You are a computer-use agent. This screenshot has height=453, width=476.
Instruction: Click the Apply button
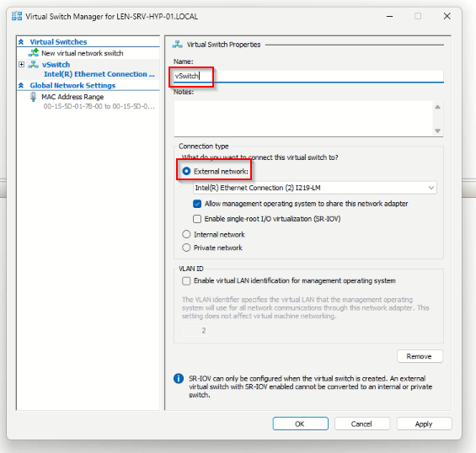click(x=424, y=424)
